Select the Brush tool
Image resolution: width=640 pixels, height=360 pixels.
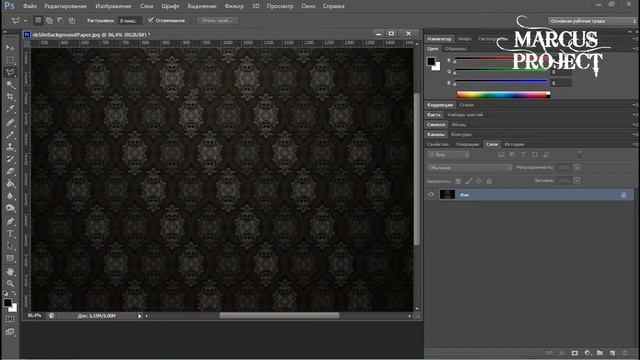pos(10,134)
